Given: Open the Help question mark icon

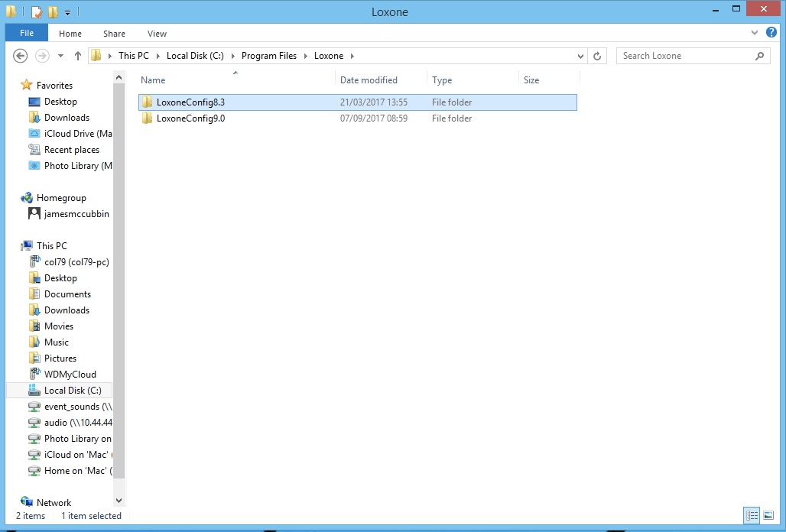Looking at the screenshot, I should coord(771,33).
